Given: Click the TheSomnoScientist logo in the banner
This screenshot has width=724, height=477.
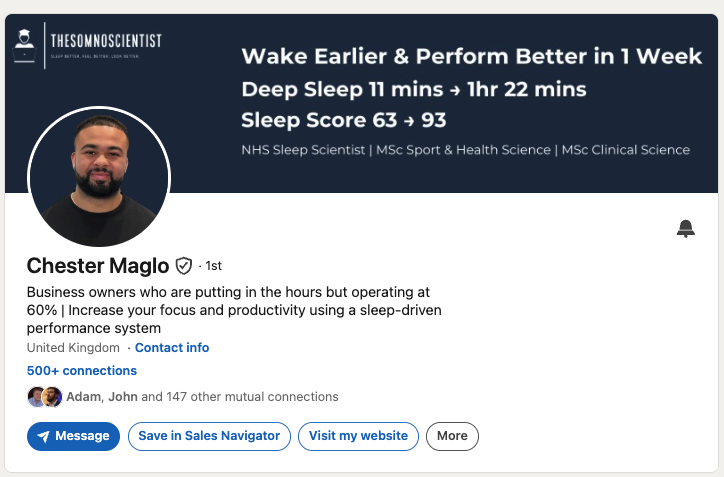Looking at the screenshot, I should (x=88, y=45).
